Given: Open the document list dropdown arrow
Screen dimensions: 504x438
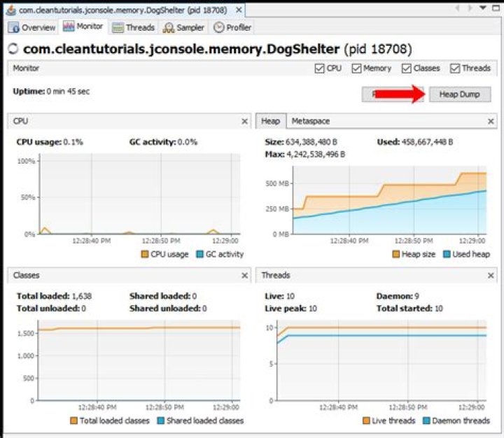Looking at the screenshot, I should point(483,8).
